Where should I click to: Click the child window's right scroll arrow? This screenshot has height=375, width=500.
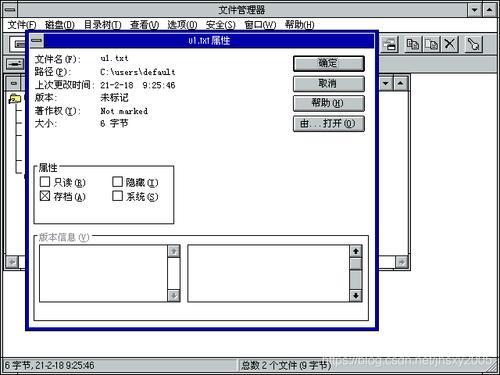click(402, 262)
